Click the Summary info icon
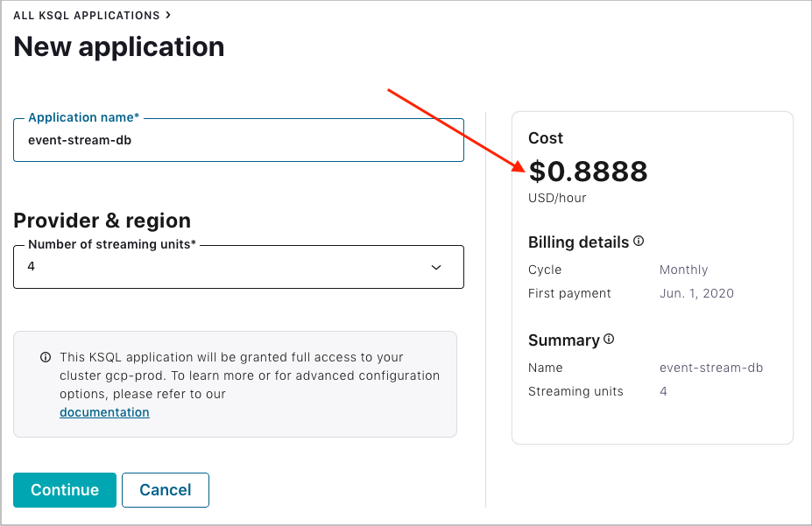Viewport: 812px width, 526px height. [609, 340]
